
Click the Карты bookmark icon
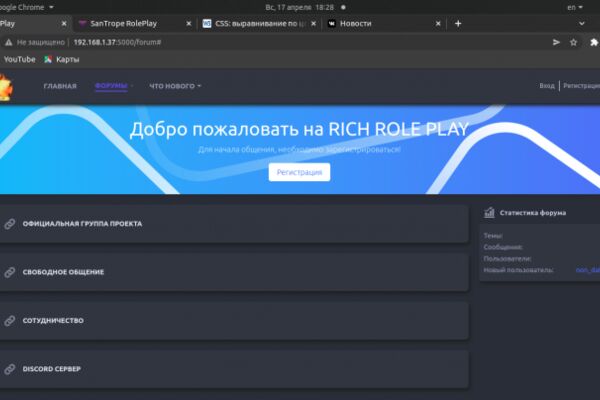48,59
